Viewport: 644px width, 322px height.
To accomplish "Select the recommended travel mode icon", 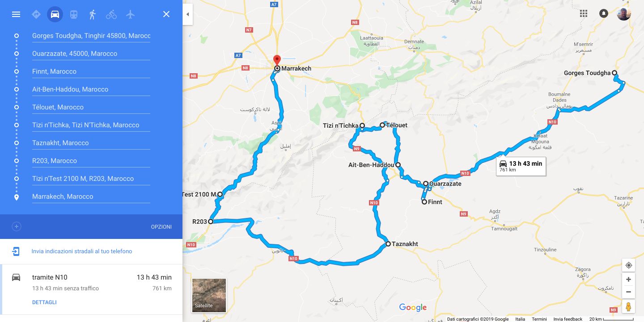I will click(36, 14).
